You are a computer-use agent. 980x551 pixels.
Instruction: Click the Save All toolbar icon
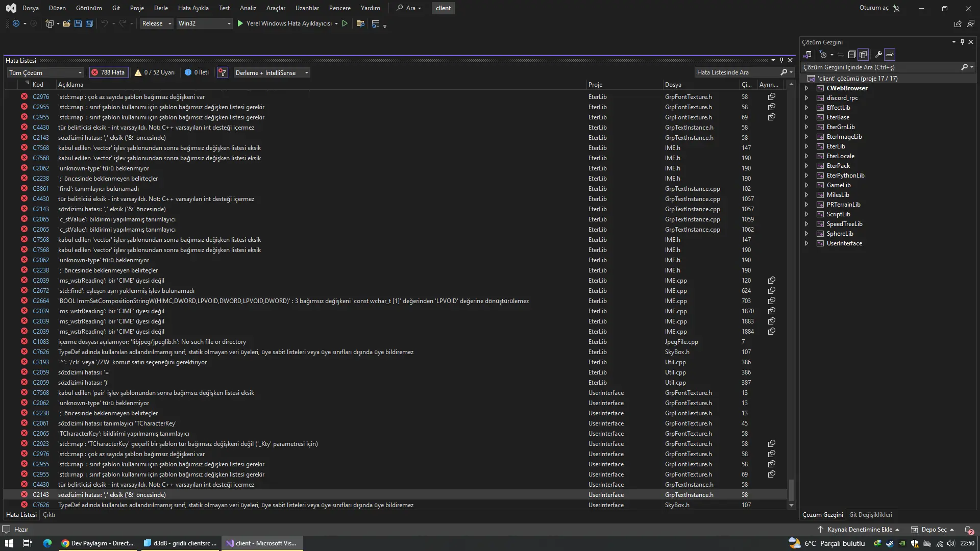point(89,23)
